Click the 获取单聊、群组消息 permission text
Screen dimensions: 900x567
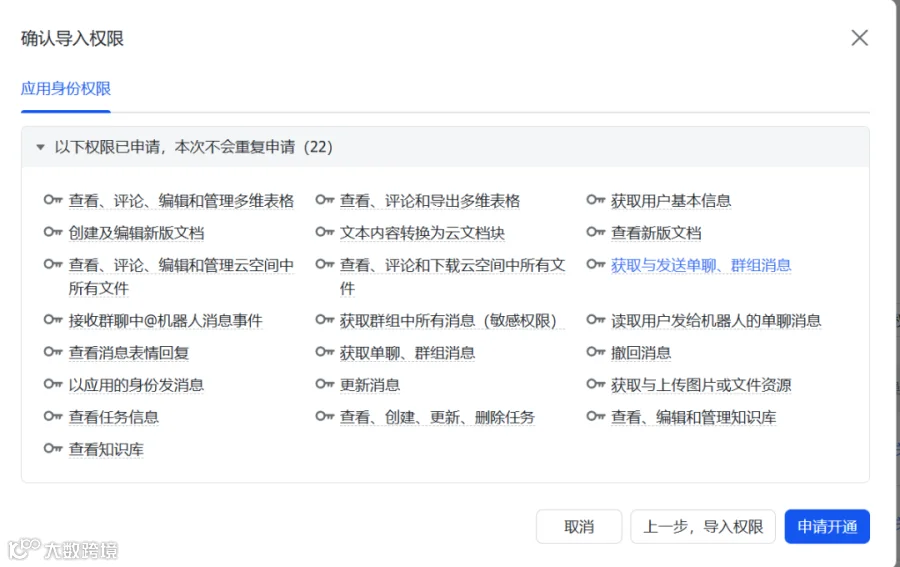point(408,352)
